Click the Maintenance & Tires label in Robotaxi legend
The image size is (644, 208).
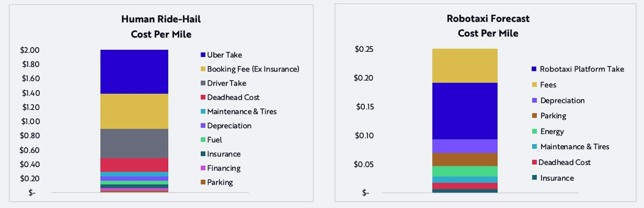(575, 147)
